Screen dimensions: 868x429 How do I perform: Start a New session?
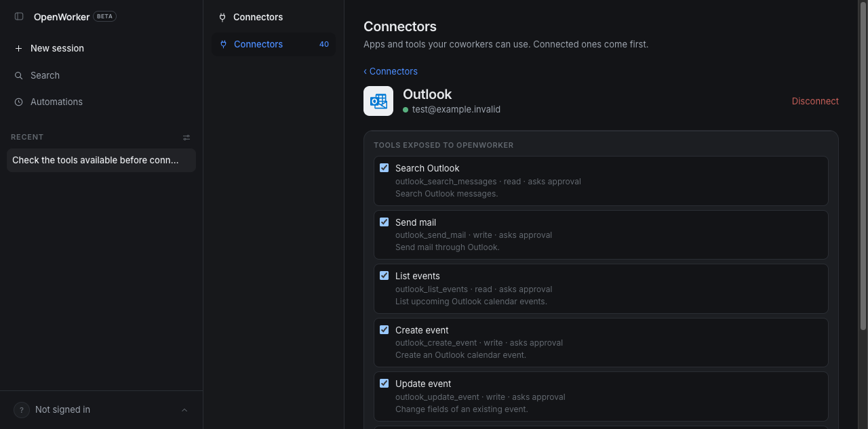(x=102, y=49)
